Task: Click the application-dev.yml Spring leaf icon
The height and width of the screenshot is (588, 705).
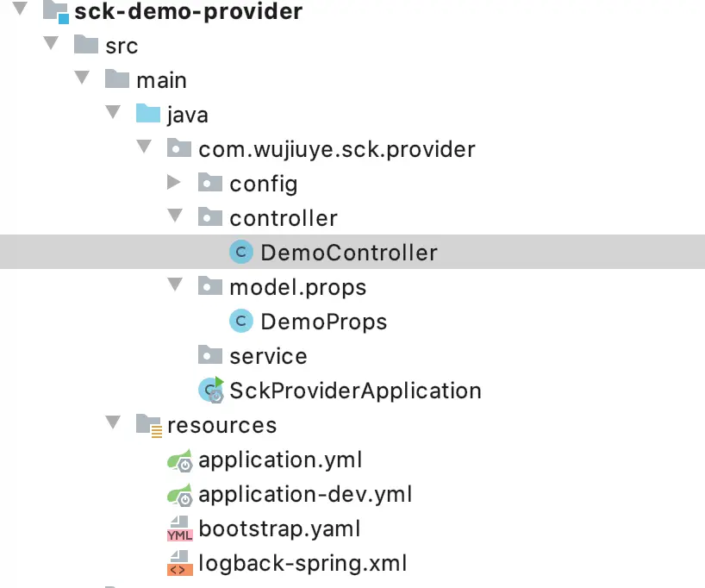Action: pyautogui.click(x=179, y=495)
